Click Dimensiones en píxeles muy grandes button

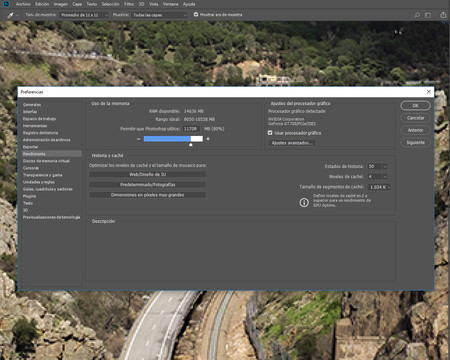tap(147, 195)
